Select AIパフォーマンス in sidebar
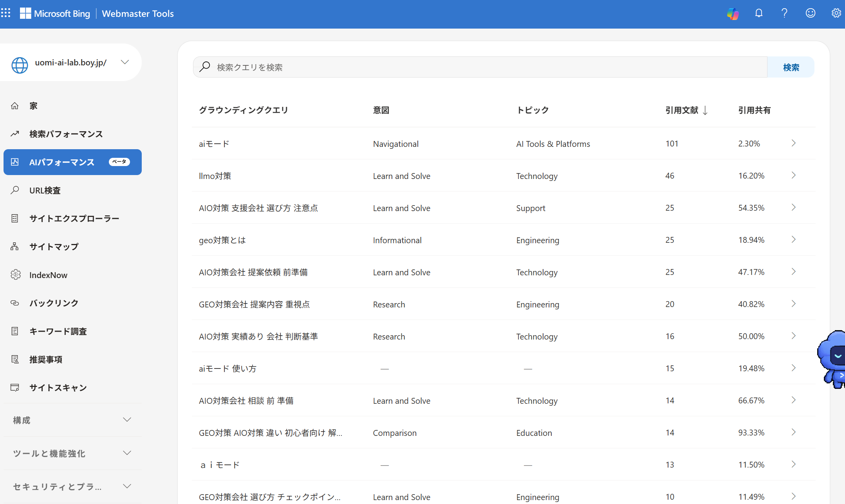845x504 pixels. [72, 162]
